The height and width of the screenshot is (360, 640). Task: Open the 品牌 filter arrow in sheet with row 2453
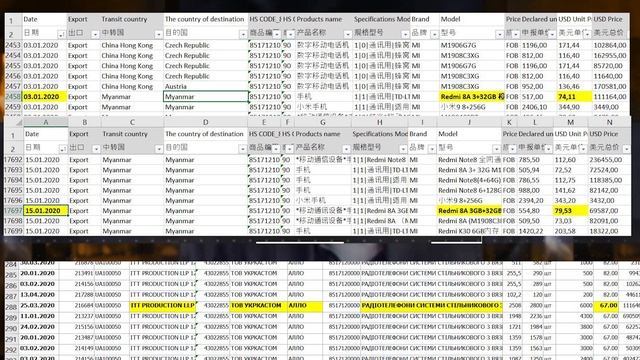pos(434,34)
